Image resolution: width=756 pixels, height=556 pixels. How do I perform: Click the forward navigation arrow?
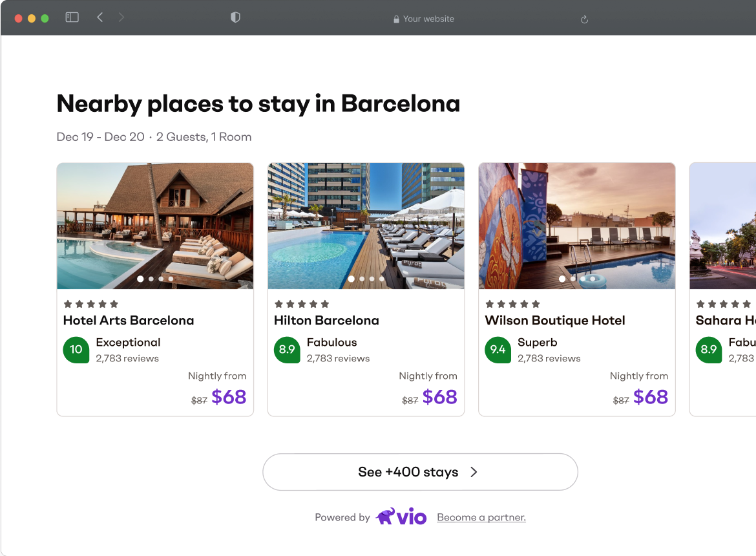click(x=121, y=17)
